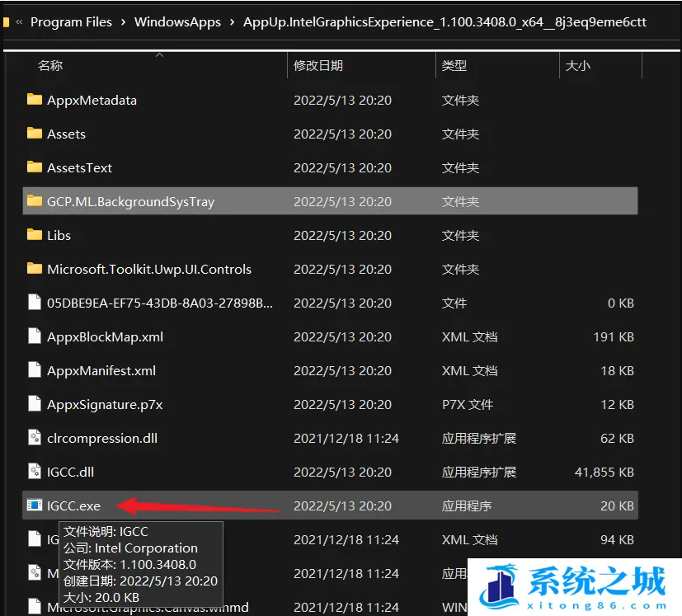Viewport: 682px width, 616px height.
Task: Click the Libs folder icon
Action: click(34, 235)
